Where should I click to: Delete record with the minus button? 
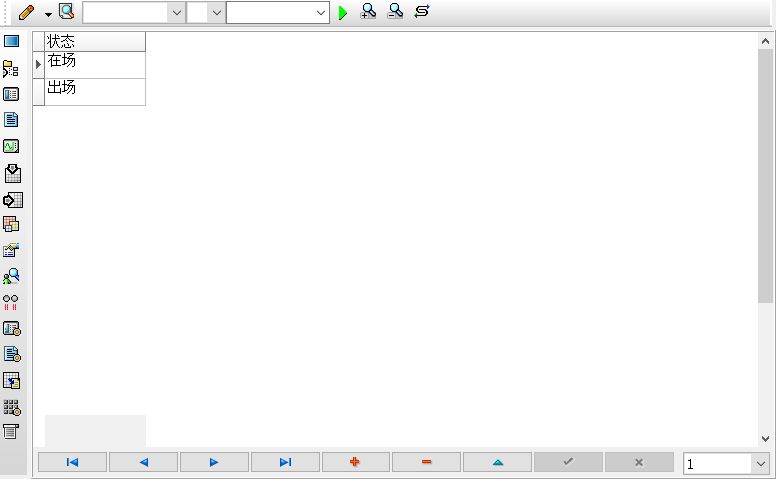point(427,462)
